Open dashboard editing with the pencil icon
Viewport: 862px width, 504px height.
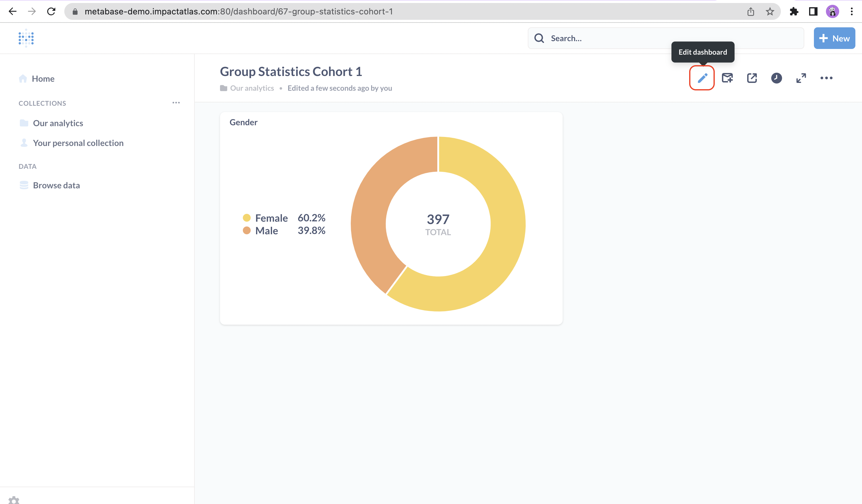[x=702, y=78]
